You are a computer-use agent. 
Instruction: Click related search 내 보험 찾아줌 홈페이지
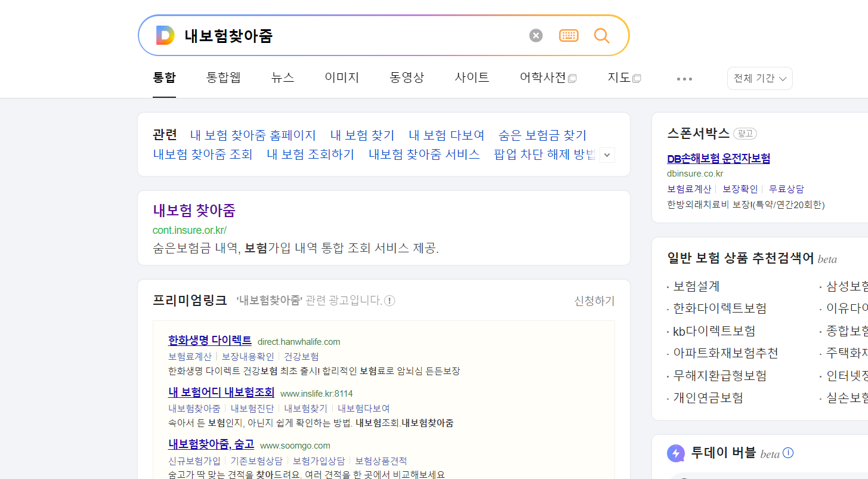(253, 135)
